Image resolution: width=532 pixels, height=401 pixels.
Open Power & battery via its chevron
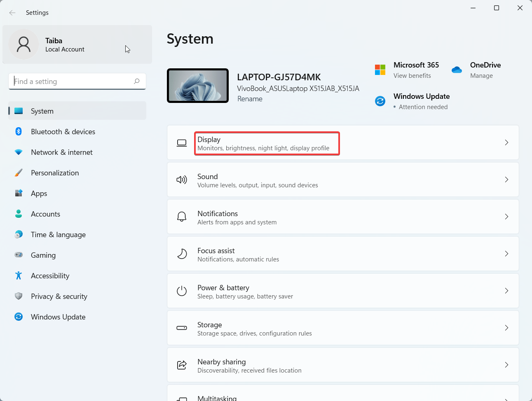coord(506,291)
